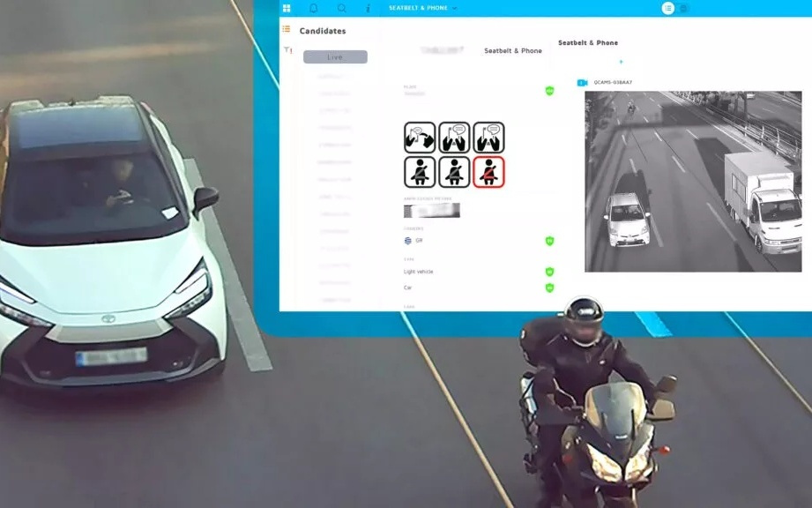812x508 pixels.
Task: Open the info icon in top bar
Action: click(368, 8)
